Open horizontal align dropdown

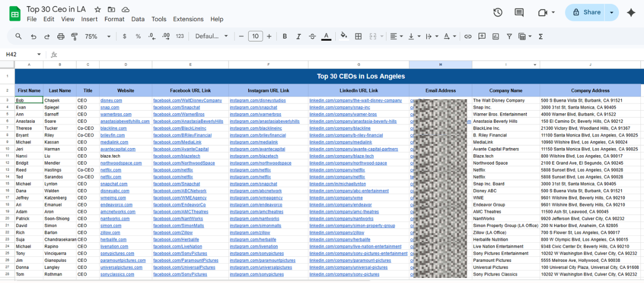point(396,36)
